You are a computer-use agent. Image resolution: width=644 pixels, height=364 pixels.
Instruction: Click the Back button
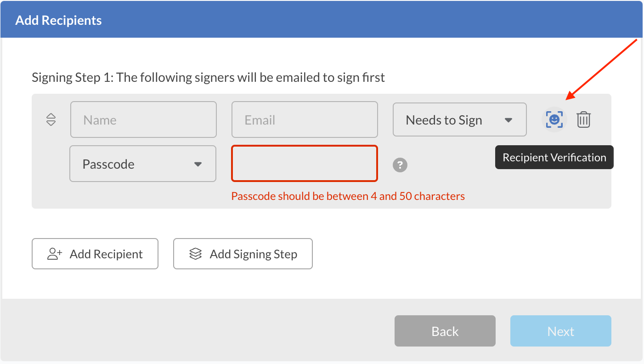445,330
